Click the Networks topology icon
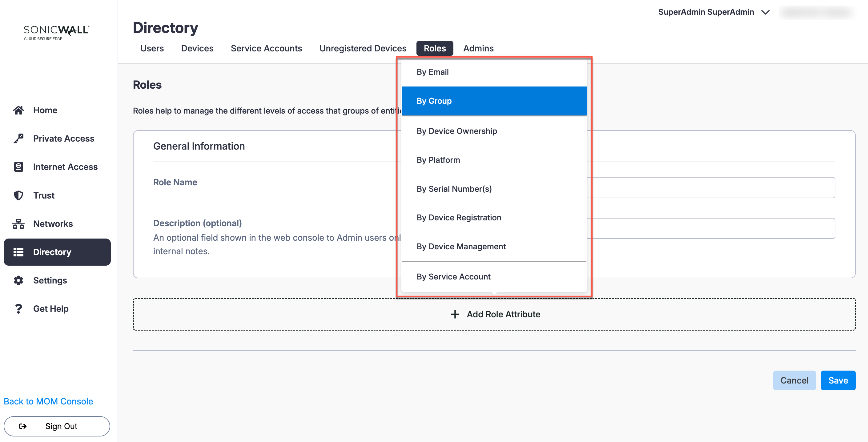Image resolution: width=868 pixels, height=442 pixels. 18,224
